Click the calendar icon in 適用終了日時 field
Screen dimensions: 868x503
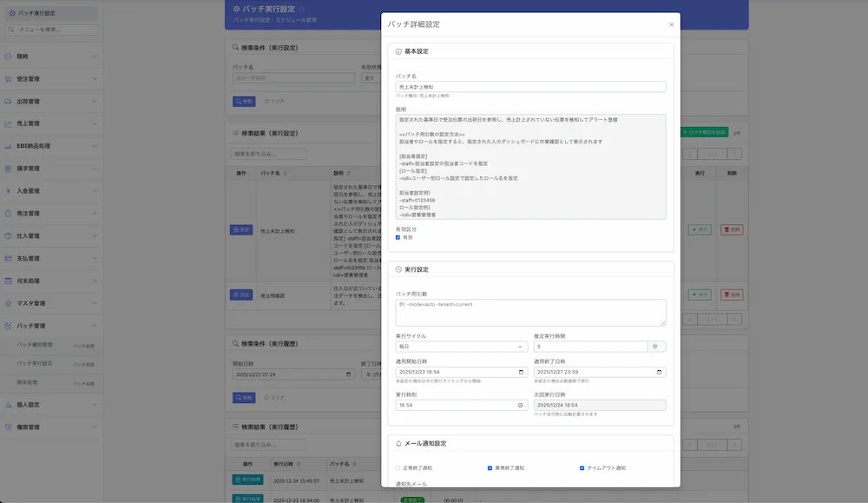click(x=660, y=373)
